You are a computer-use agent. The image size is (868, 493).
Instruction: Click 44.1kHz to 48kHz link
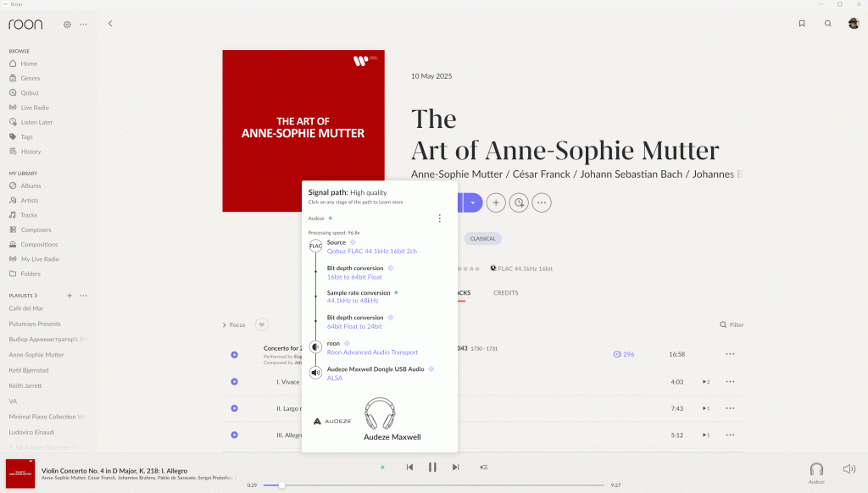(x=353, y=301)
